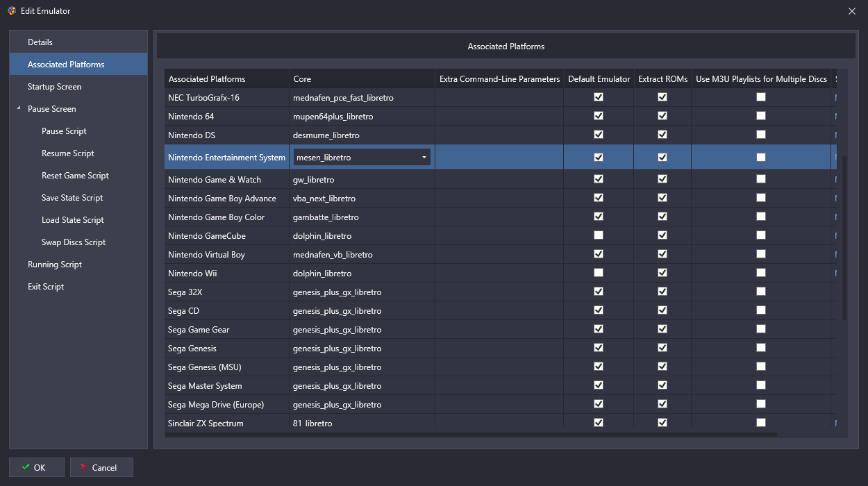Click the Use M3U Playlists column header
This screenshot has height=486, width=868.
(x=762, y=78)
